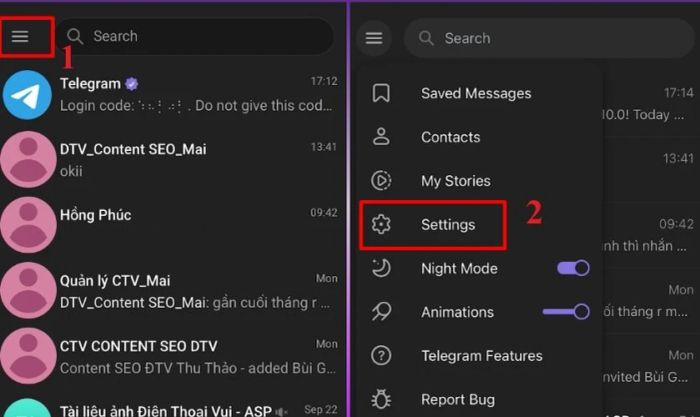Open hamburger menu in left chat list

point(20,36)
